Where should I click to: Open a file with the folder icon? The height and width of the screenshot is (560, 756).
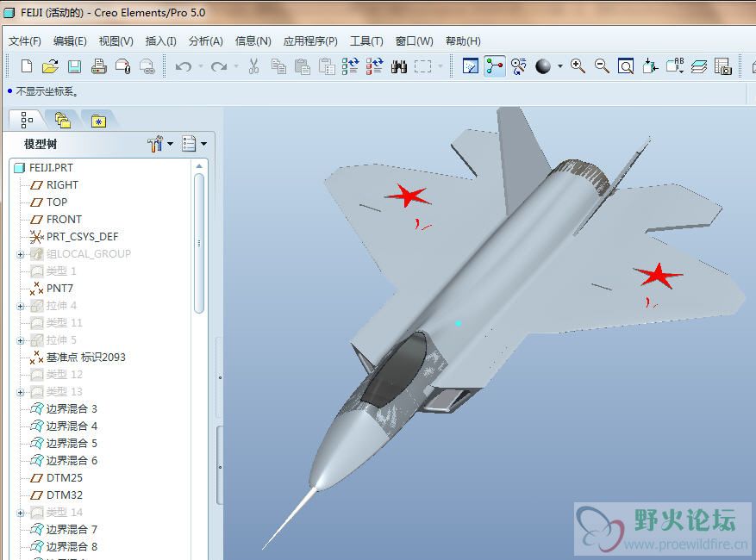click(x=50, y=66)
